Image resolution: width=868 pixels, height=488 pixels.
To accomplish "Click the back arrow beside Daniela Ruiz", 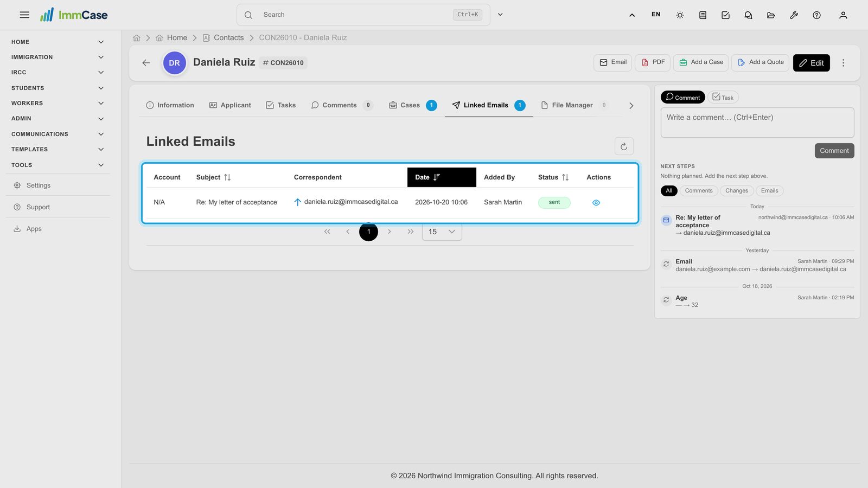I will click(146, 63).
